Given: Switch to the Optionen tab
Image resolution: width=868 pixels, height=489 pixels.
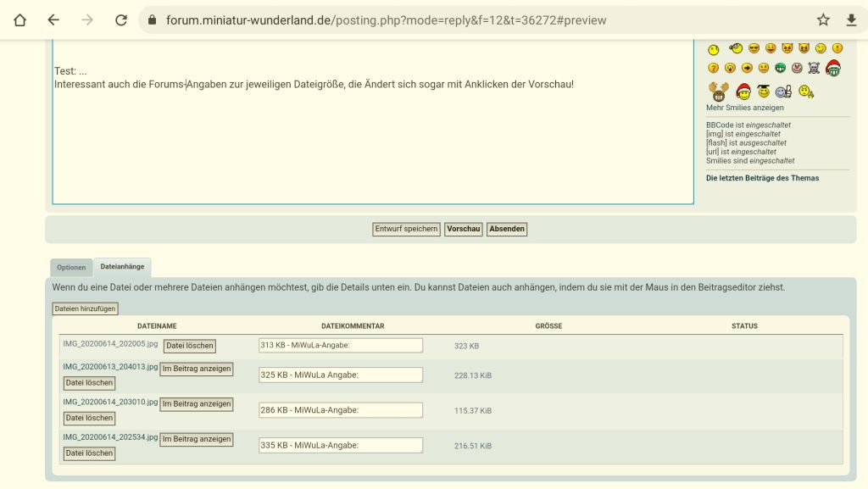Looking at the screenshot, I should [x=71, y=268].
